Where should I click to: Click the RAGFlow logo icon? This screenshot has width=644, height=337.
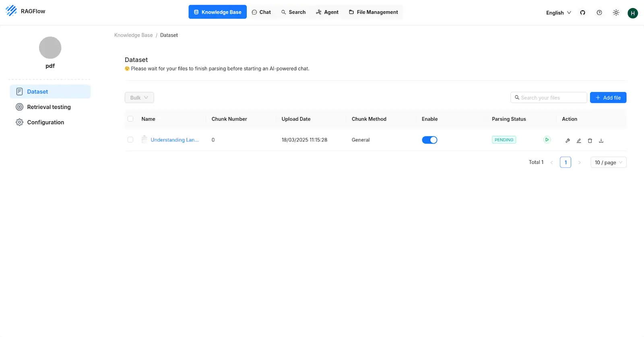(x=11, y=11)
